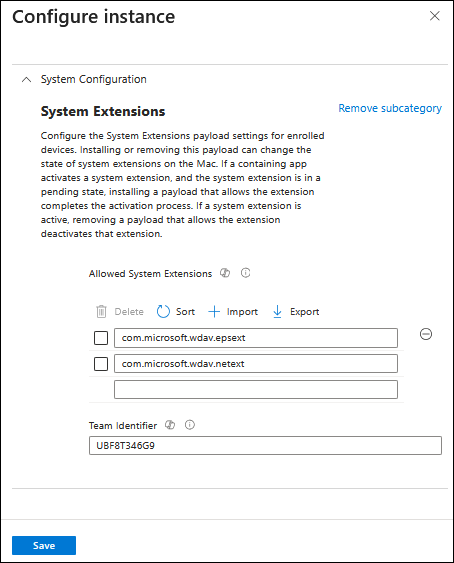
Task: Click the Save button
Action: pyautogui.click(x=44, y=545)
